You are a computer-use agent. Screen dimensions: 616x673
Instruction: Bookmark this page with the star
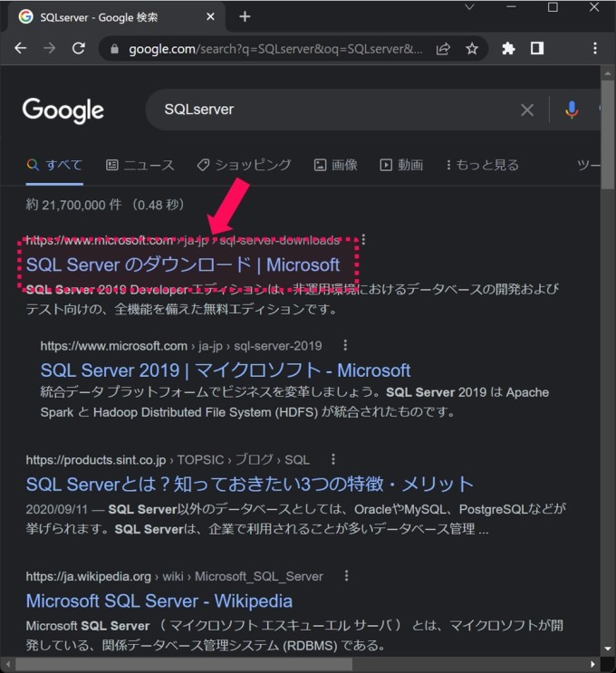coord(472,49)
